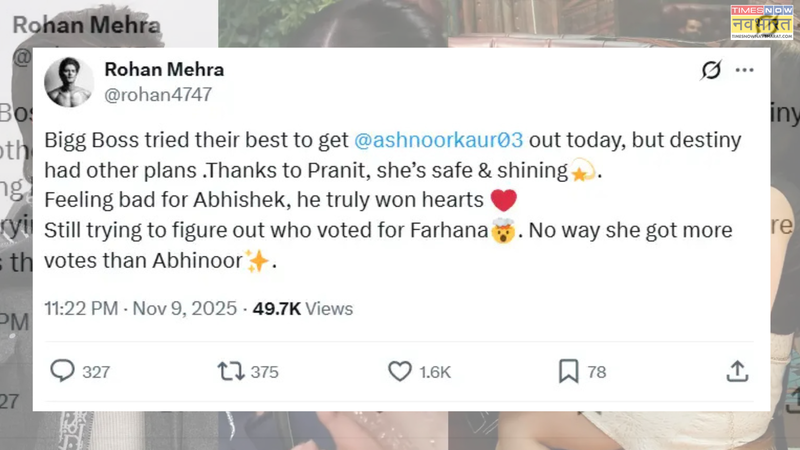The width and height of the screenshot is (800, 450).
Task: Open the Rohan Mehra display name
Action: (164, 70)
